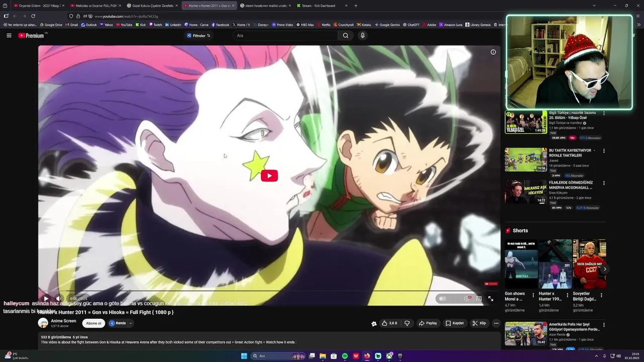This screenshot has width=644, height=362.
Task: Like the video with thumbs up
Action: [x=389, y=323]
